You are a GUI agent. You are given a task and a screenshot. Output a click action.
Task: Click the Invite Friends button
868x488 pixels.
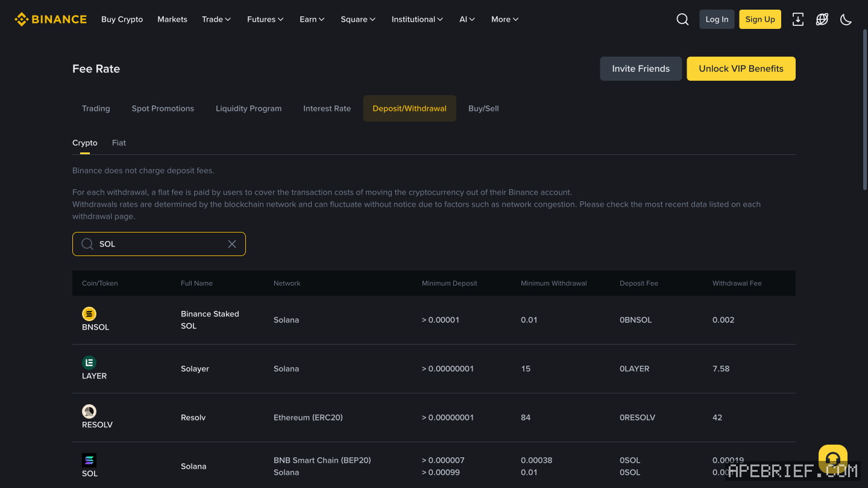[641, 69]
